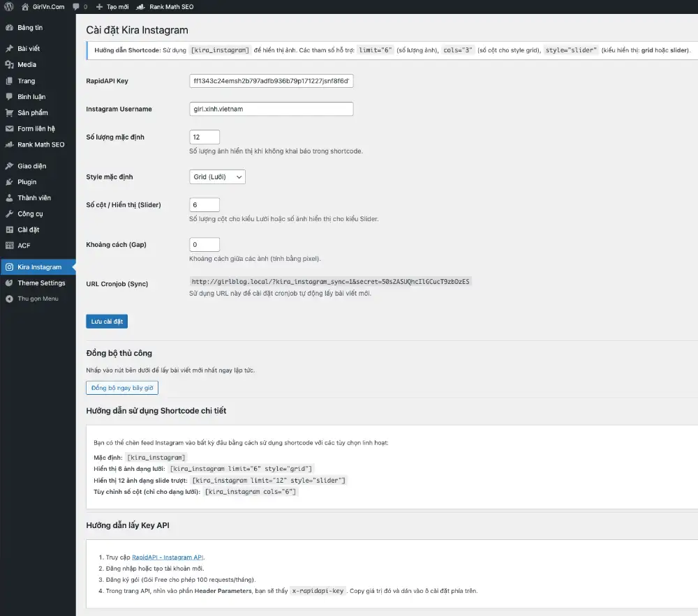Click the Media library icon in sidebar

click(9, 65)
